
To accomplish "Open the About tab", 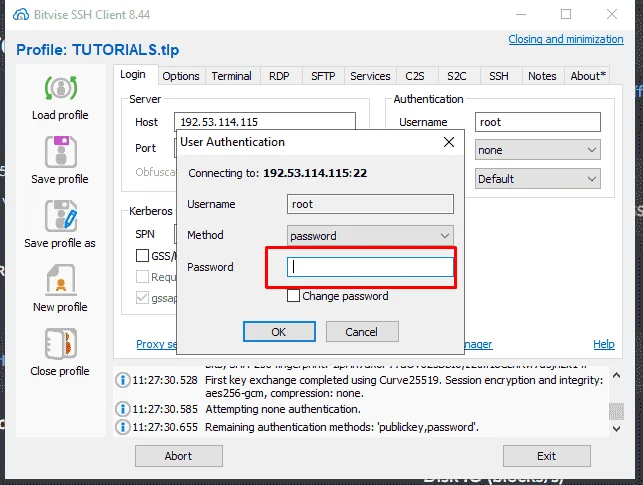I will click(x=588, y=76).
